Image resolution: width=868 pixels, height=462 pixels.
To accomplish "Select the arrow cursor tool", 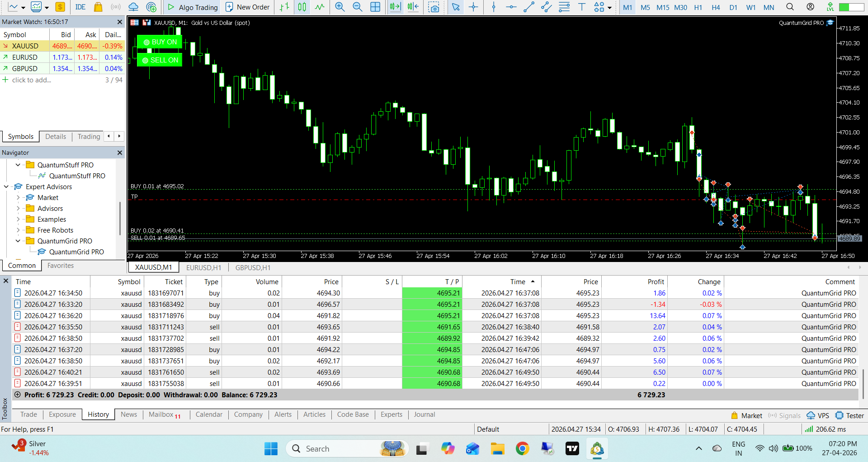I will pos(456,7).
